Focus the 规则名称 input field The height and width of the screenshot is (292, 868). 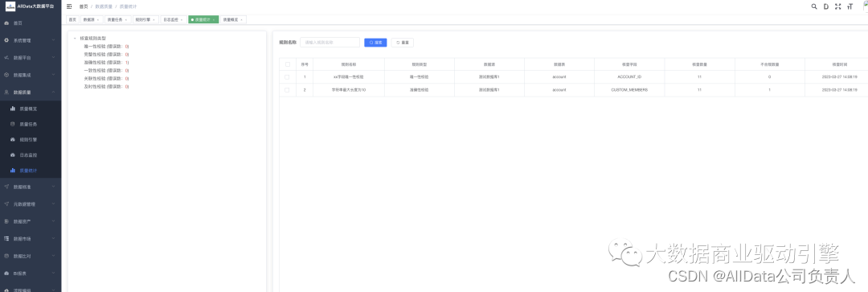pos(330,42)
